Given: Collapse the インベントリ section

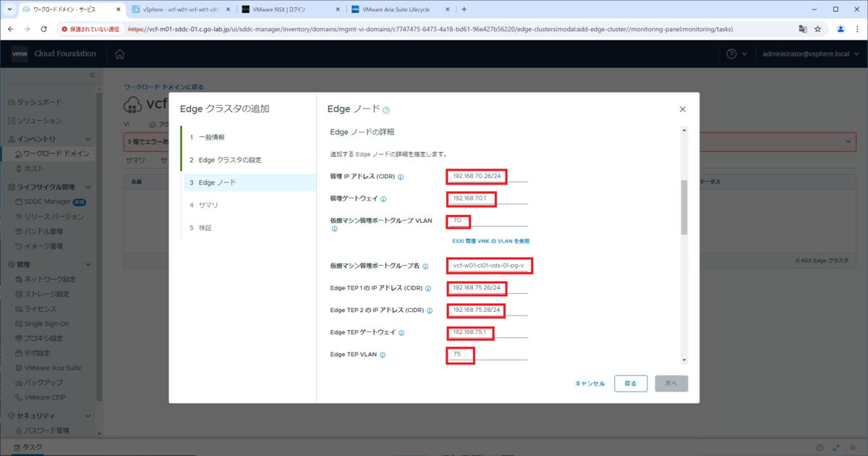Looking at the screenshot, I should click(x=89, y=138).
